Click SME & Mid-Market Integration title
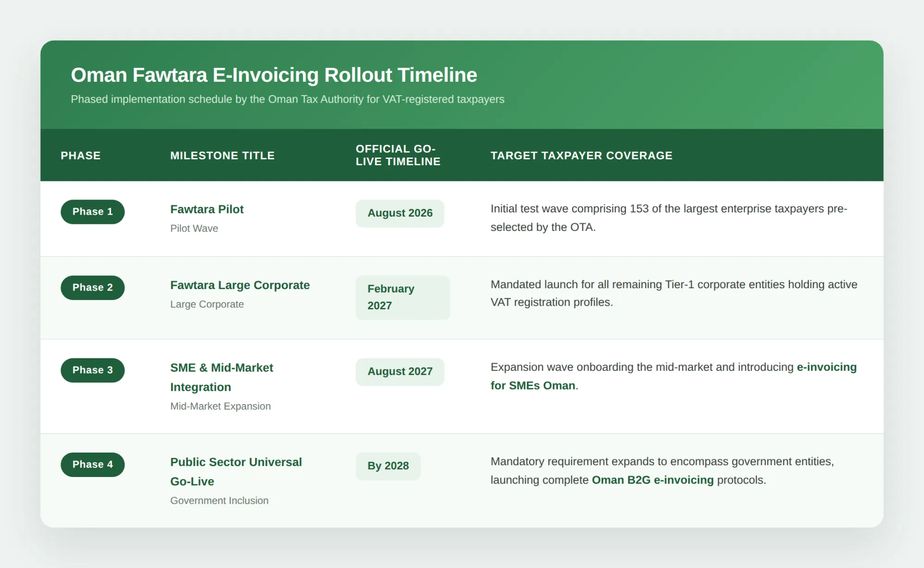924x568 pixels. click(x=222, y=377)
